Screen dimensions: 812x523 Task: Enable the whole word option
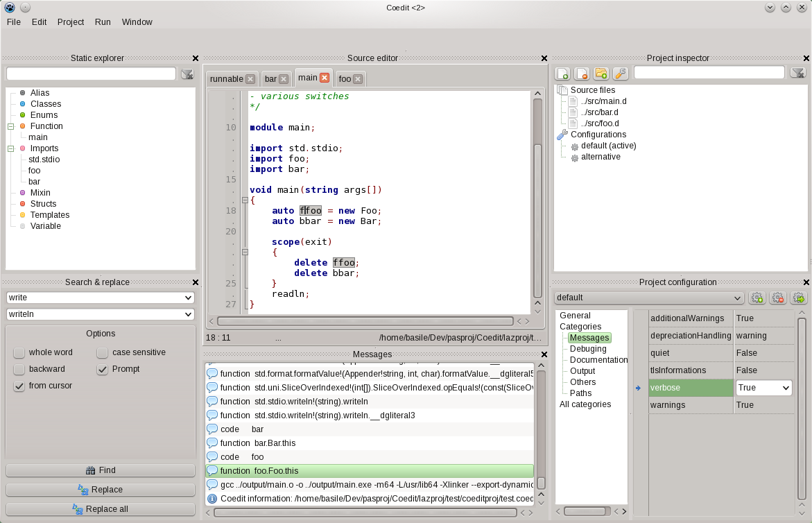(x=19, y=352)
